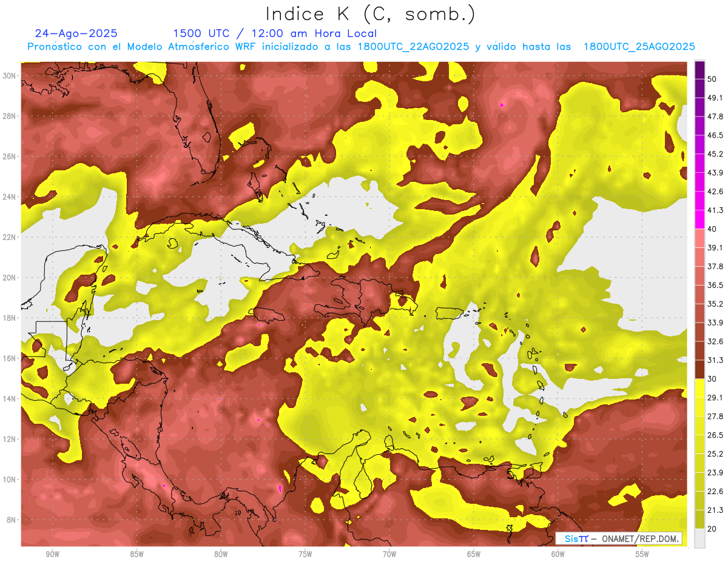Click latitude axis label 30N
The image size is (728, 562).
coord(9,75)
